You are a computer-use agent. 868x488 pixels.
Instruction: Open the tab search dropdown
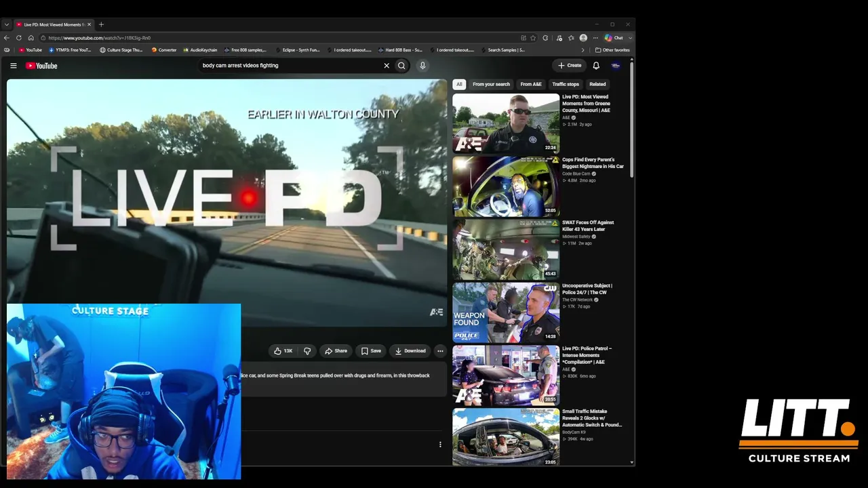[x=7, y=24]
